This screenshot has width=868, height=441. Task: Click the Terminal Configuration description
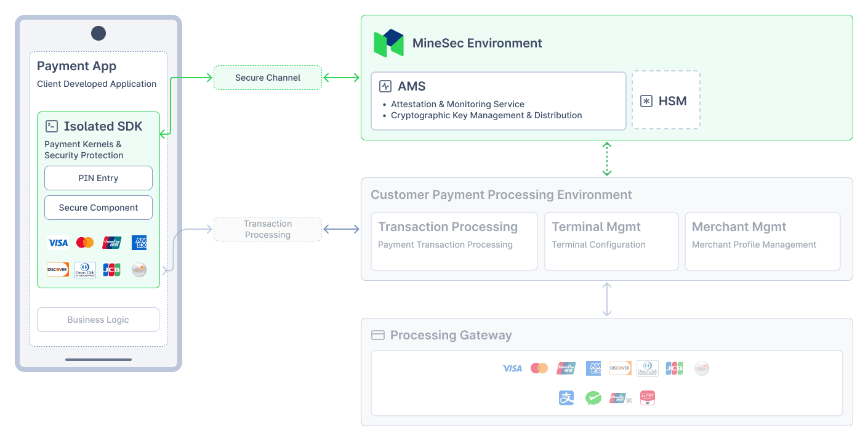click(598, 245)
